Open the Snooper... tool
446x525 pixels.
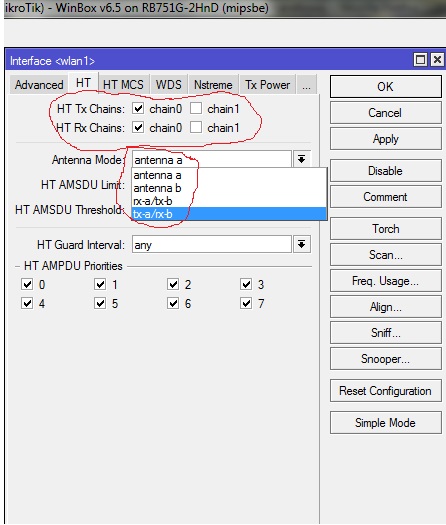tap(386, 359)
